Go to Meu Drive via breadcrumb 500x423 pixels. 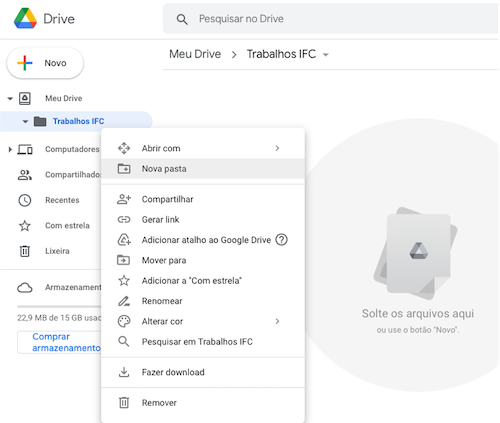pyautogui.click(x=195, y=54)
